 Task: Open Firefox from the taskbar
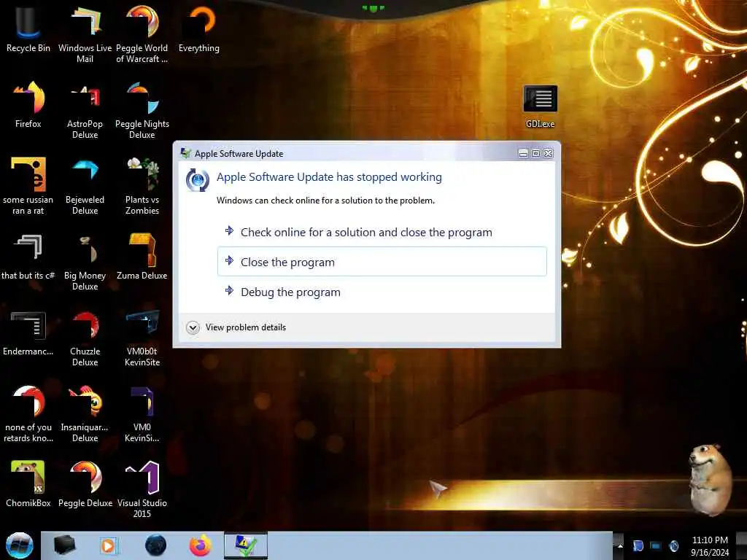[x=201, y=545]
